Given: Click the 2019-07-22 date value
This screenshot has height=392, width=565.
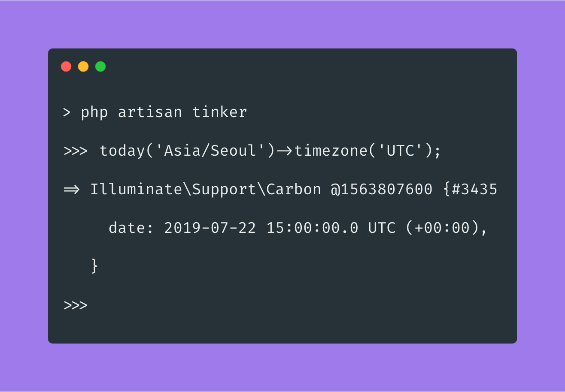Looking at the screenshot, I should pos(210,228).
